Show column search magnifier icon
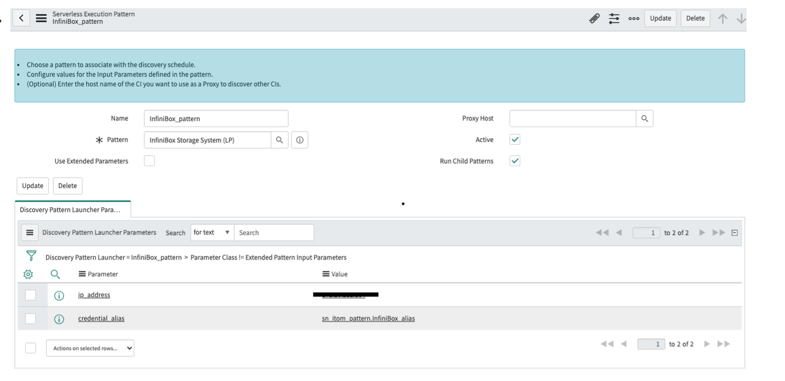Image resolution: width=785 pixels, height=381 pixels. [55, 274]
